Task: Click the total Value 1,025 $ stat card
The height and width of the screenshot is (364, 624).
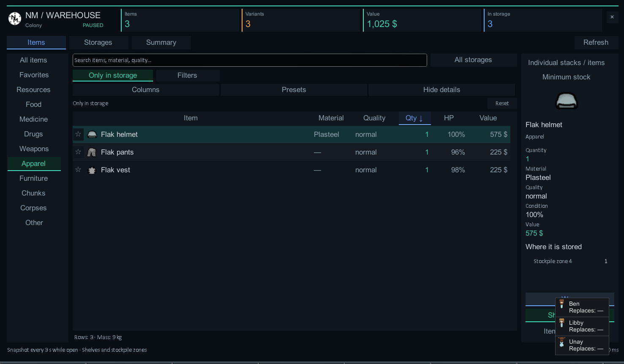Action: [x=422, y=20]
